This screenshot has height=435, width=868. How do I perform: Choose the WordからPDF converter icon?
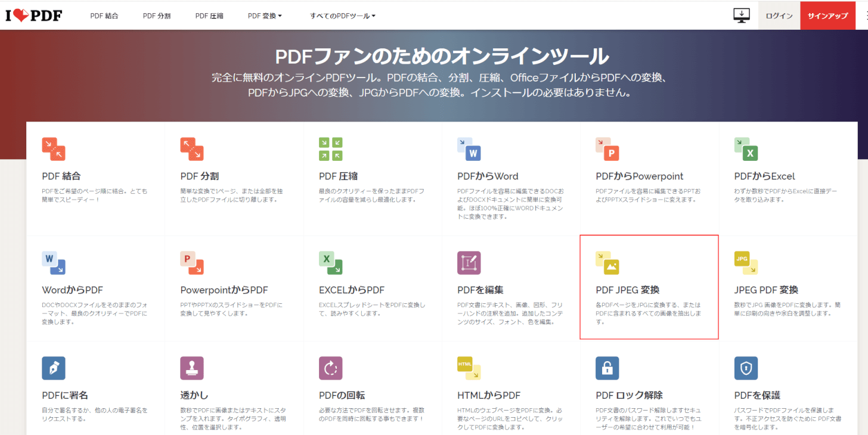pyautogui.click(x=54, y=263)
